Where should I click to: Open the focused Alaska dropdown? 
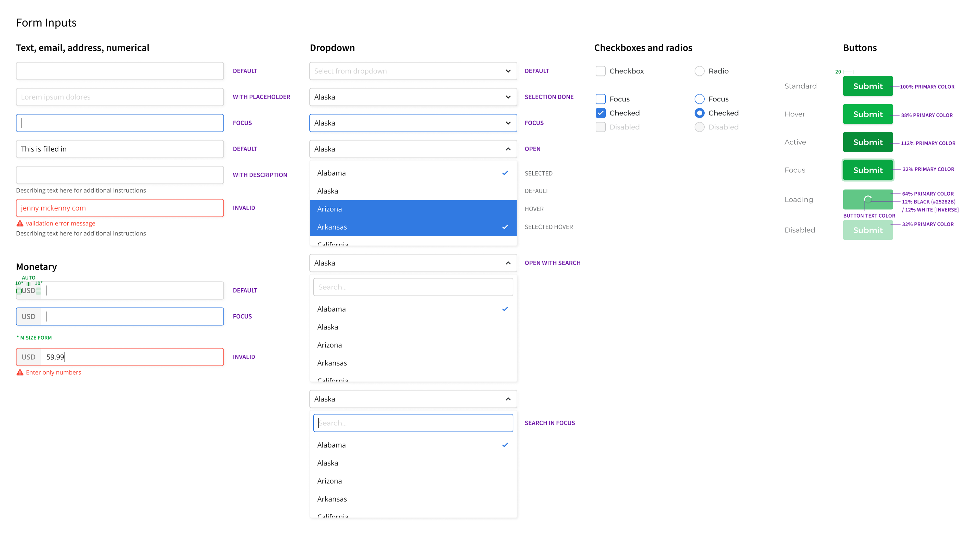tap(413, 123)
